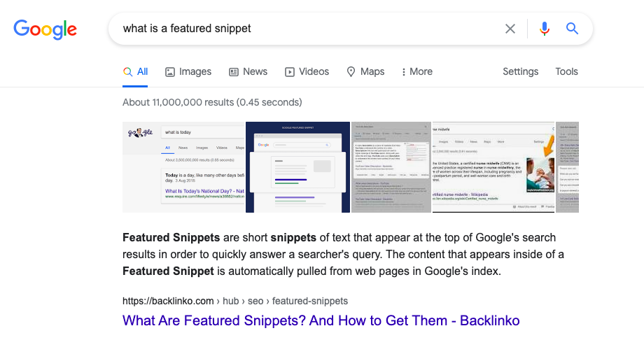This screenshot has width=644, height=340.
Task: Open the 'what is today' snippet thumbnail
Action: (183, 167)
